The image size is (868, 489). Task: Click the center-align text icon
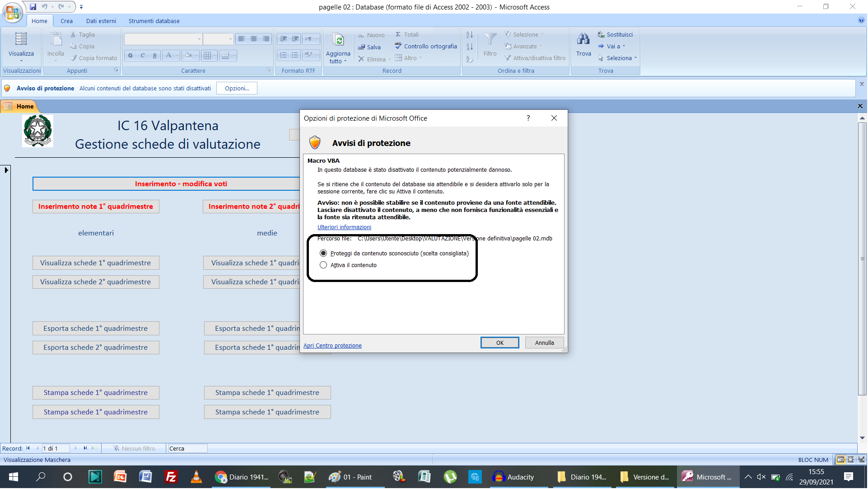254,39
